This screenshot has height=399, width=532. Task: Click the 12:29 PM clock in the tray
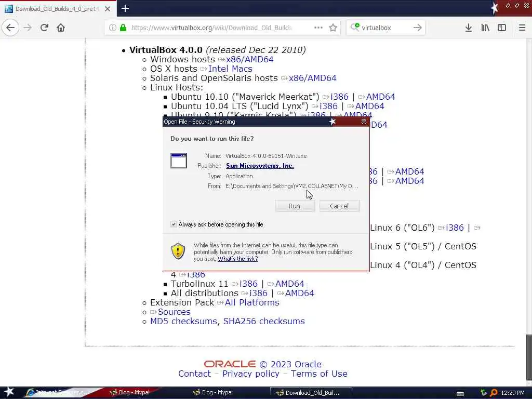click(513, 393)
